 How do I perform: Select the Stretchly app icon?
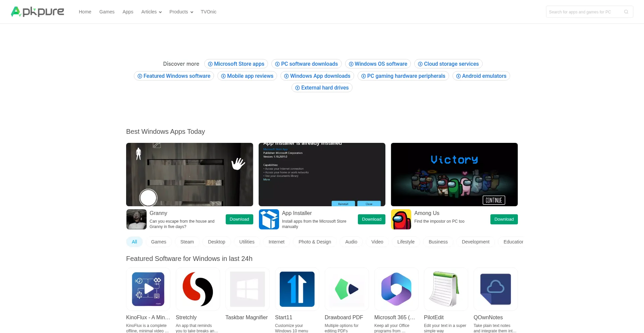coord(198,289)
